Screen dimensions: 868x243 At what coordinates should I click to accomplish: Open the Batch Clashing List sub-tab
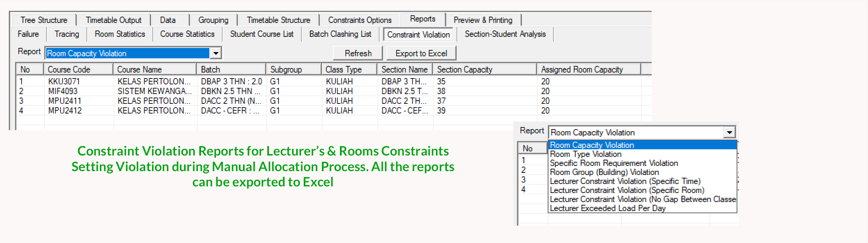point(340,34)
